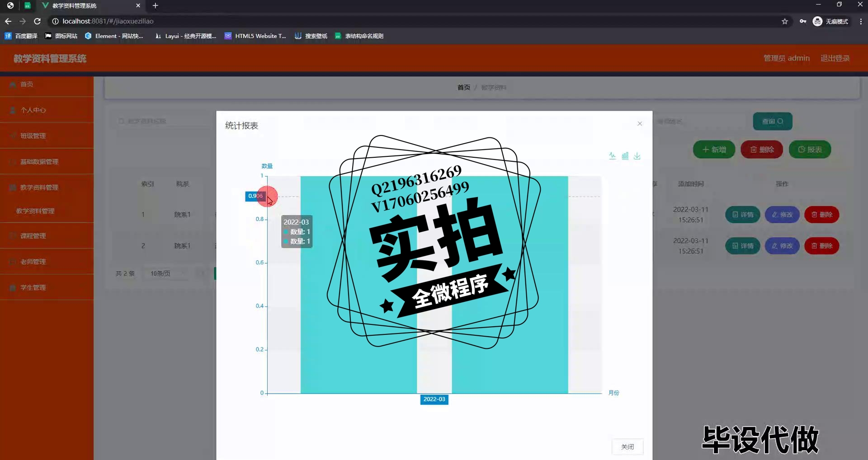Screen dimensions: 868x460
Task: Open 个人中心 sidebar menu
Action: [47, 110]
